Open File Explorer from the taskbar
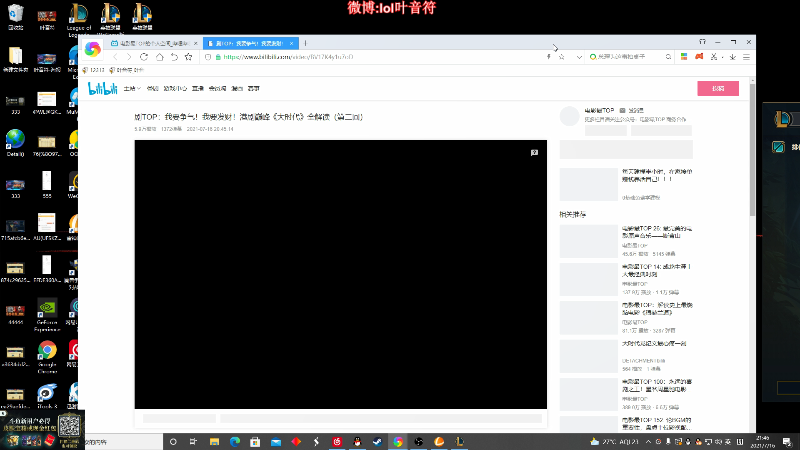The image size is (800, 450). pos(214,442)
